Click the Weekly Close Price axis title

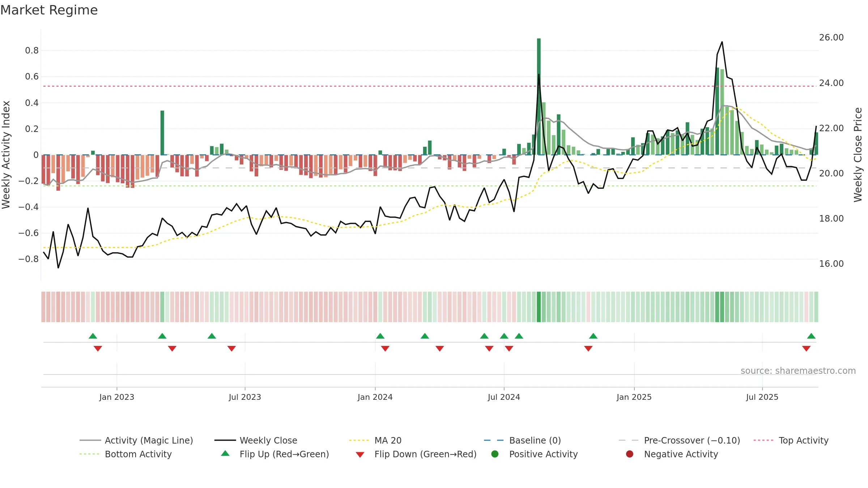point(858,155)
